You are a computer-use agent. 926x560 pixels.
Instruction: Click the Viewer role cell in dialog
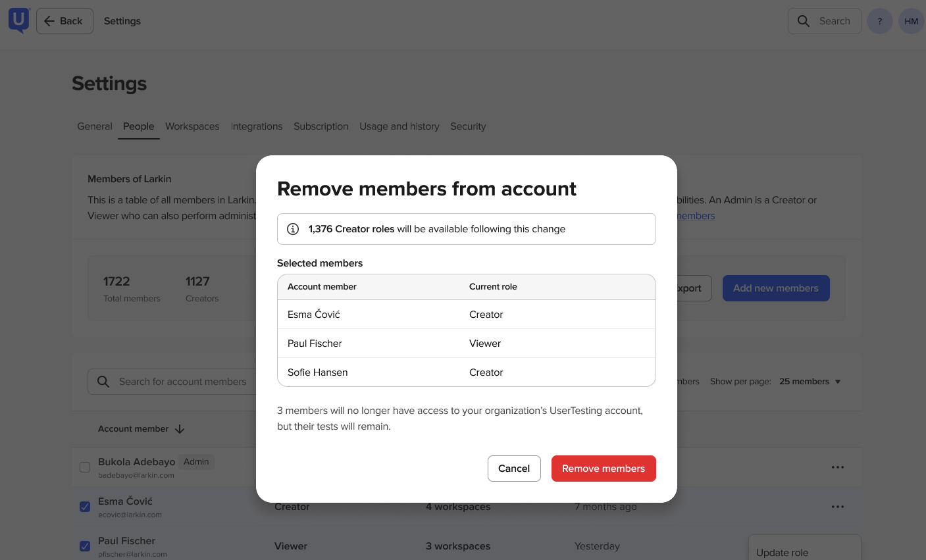[485, 344]
